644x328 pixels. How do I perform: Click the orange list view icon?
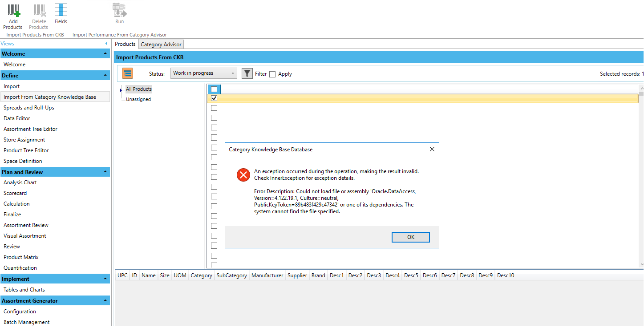(x=128, y=73)
